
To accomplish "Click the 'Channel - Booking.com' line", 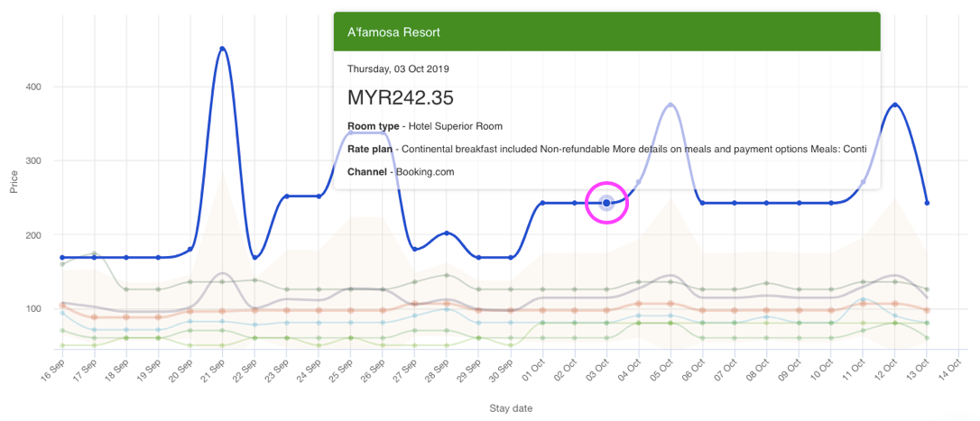I will click(x=401, y=171).
